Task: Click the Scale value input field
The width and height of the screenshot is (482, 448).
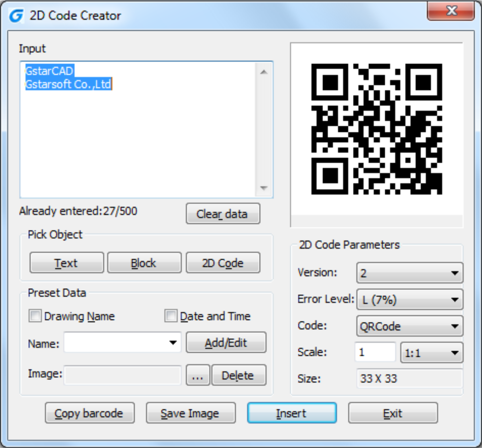Action: tap(375, 352)
